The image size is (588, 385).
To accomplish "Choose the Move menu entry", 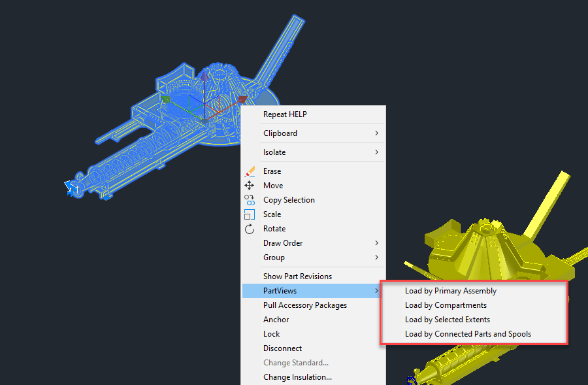I will click(x=314, y=186).
